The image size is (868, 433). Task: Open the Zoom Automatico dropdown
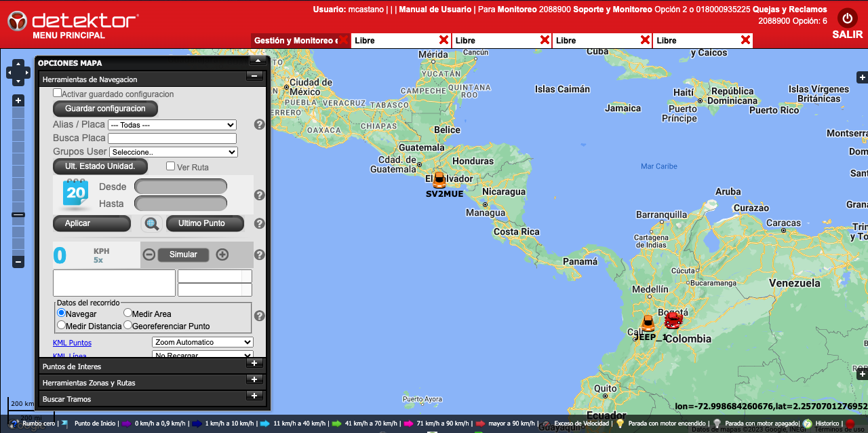[203, 342]
